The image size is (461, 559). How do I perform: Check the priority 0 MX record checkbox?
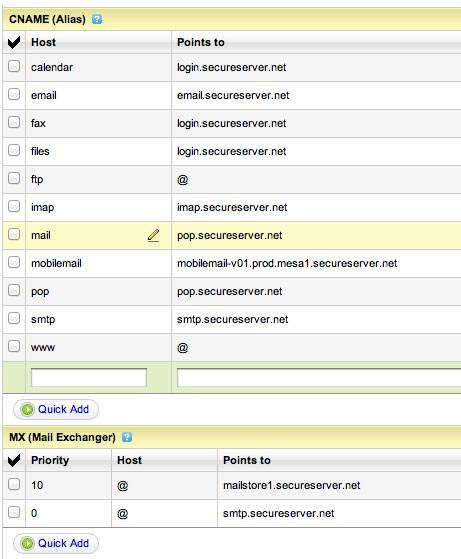[x=14, y=512]
